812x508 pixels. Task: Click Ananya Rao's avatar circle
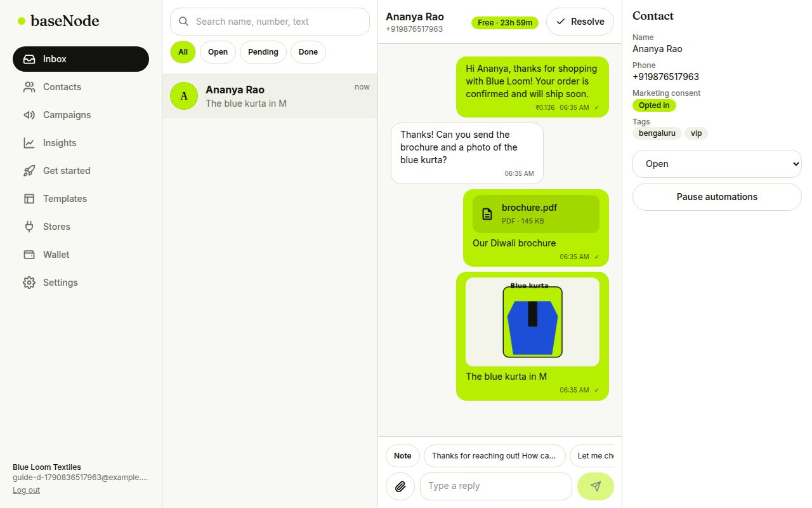pyautogui.click(x=184, y=96)
